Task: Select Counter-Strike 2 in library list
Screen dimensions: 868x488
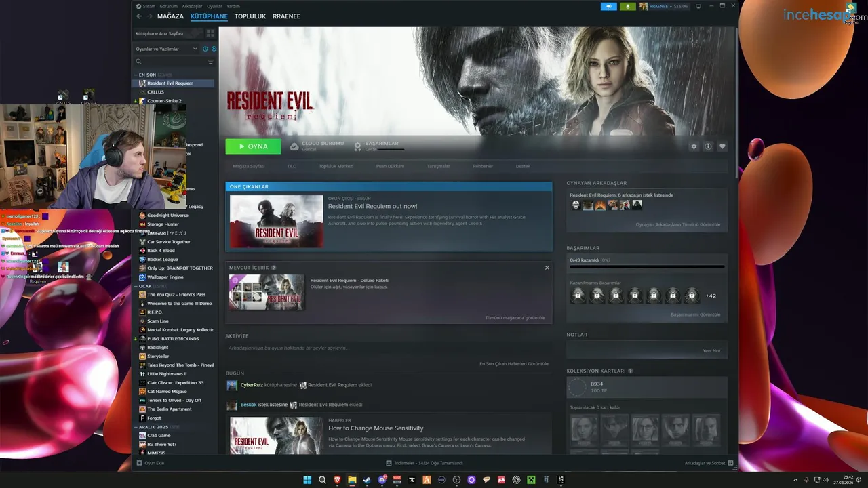Action: pyautogui.click(x=164, y=101)
